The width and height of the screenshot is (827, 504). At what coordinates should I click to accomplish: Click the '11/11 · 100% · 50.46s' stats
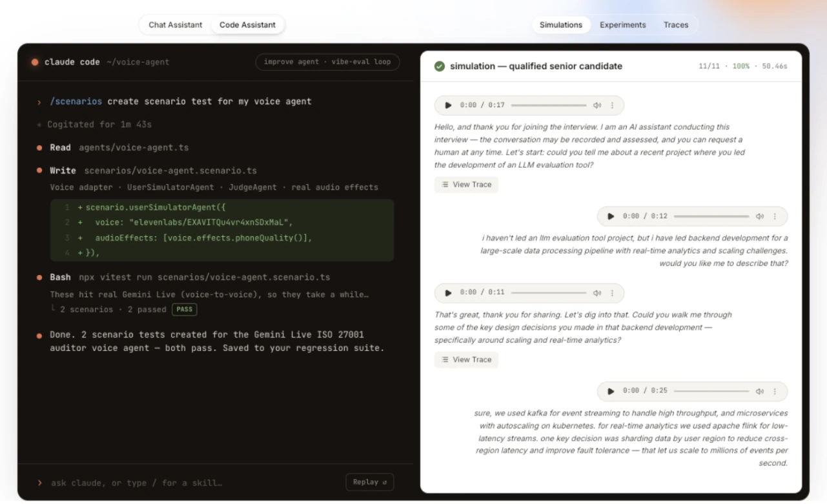tap(743, 66)
